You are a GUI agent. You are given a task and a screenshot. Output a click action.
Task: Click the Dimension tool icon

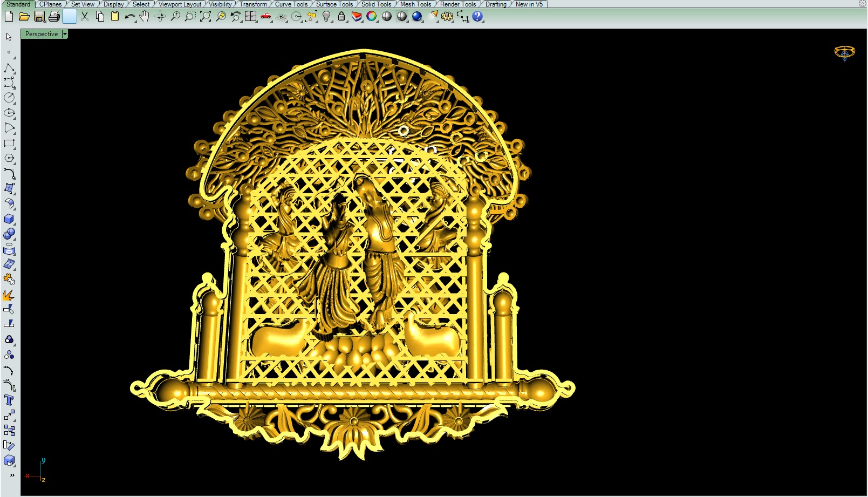[x=463, y=17]
